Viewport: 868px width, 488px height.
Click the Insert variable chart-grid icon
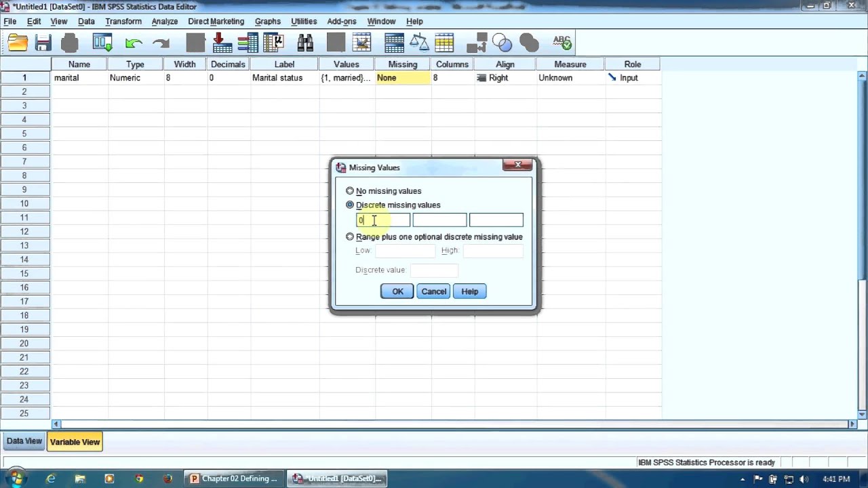pyautogui.click(x=361, y=43)
